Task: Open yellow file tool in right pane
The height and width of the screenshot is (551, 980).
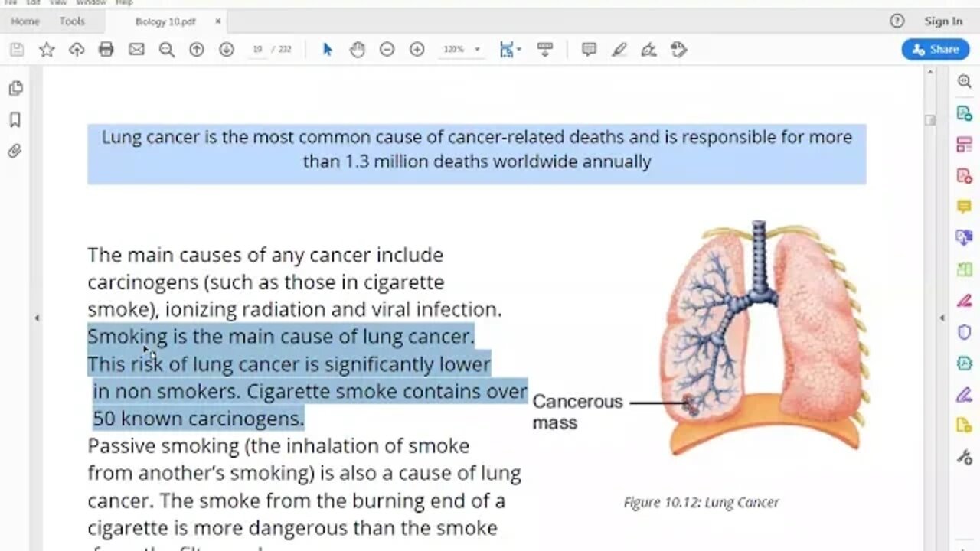Action: coord(965,426)
